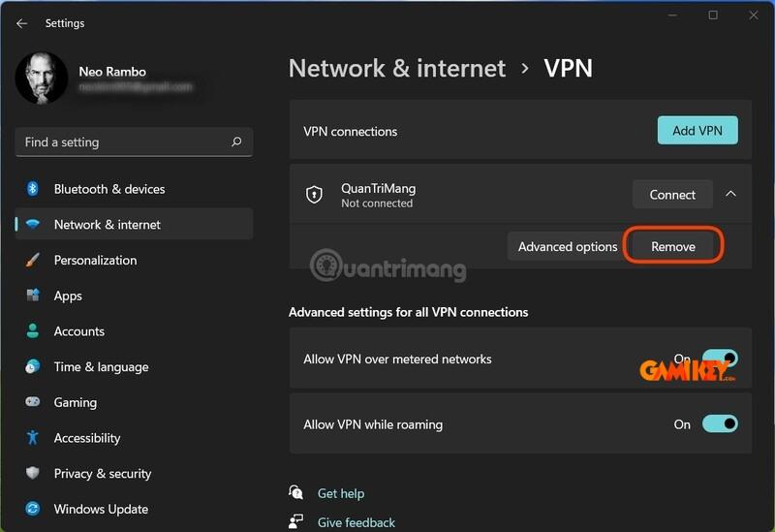The width and height of the screenshot is (775, 532).
Task: Toggle Allow VPN over metered networks
Action: [x=720, y=359]
